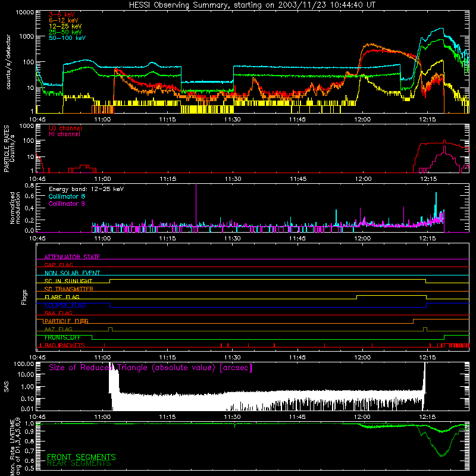Click the green FRONTS_OFF label
This screenshot has width=476, height=476.
tap(62, 337)
